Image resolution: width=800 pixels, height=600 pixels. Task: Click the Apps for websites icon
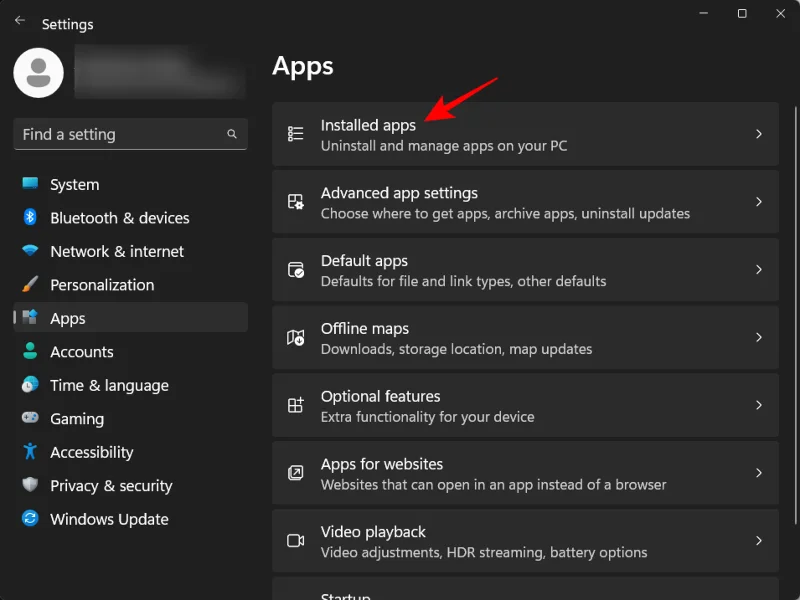tap(295, 473)
